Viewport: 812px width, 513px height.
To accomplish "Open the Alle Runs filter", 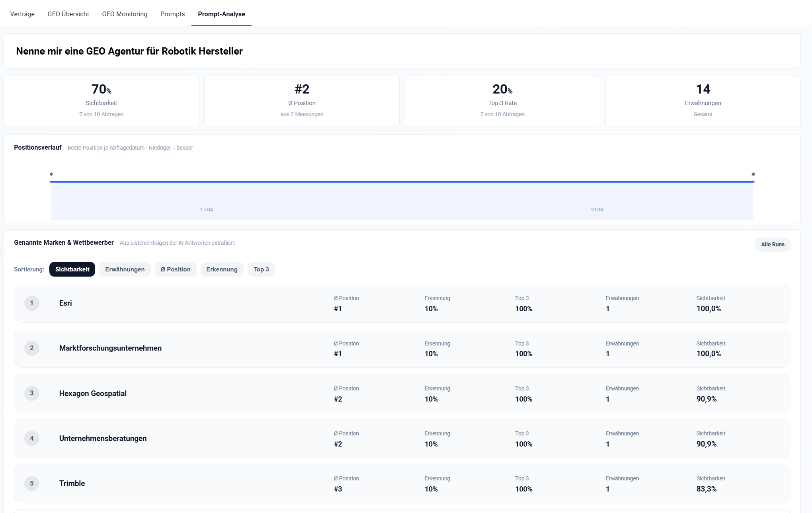I will [x=772, y=244].
